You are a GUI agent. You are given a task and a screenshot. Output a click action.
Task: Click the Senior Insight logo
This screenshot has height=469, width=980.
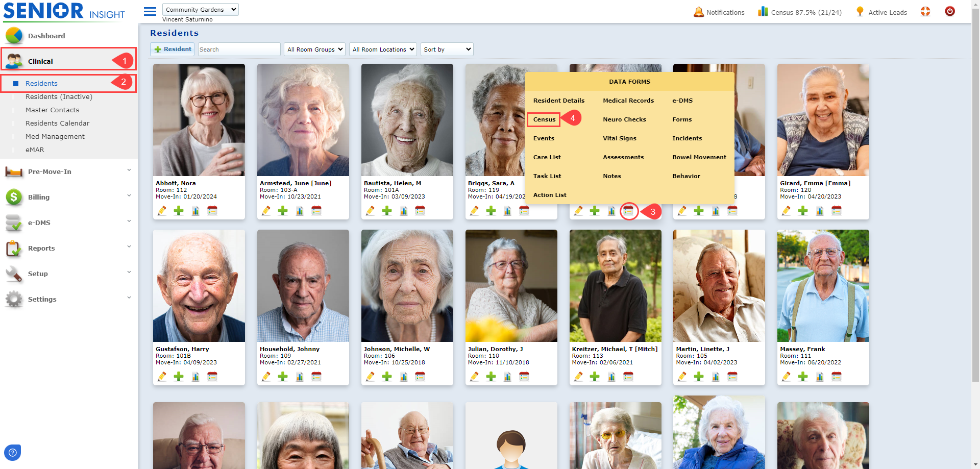click(x=64, y=11)
